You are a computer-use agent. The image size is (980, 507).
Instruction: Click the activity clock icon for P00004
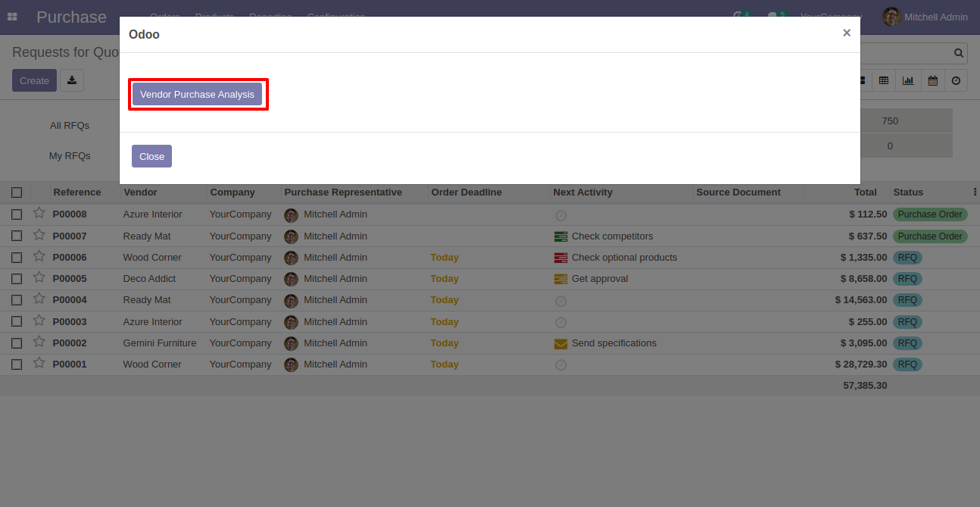pyautogui.click(x=560, y=301)
